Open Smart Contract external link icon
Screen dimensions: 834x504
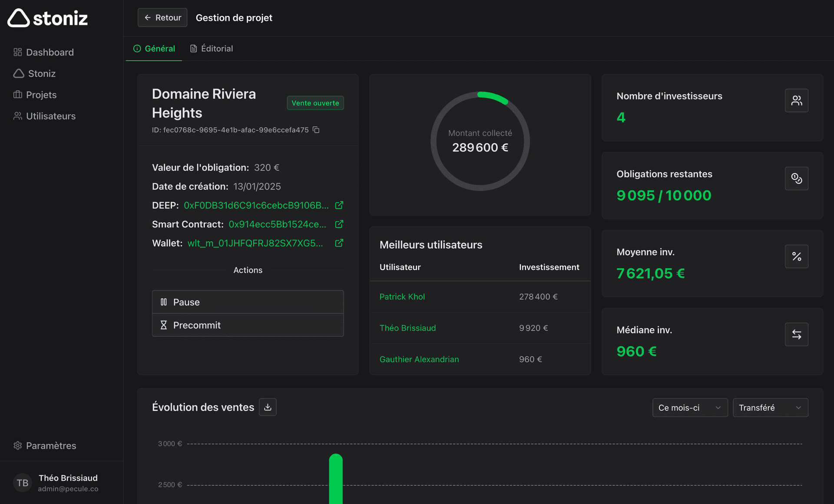coord(339,224)
